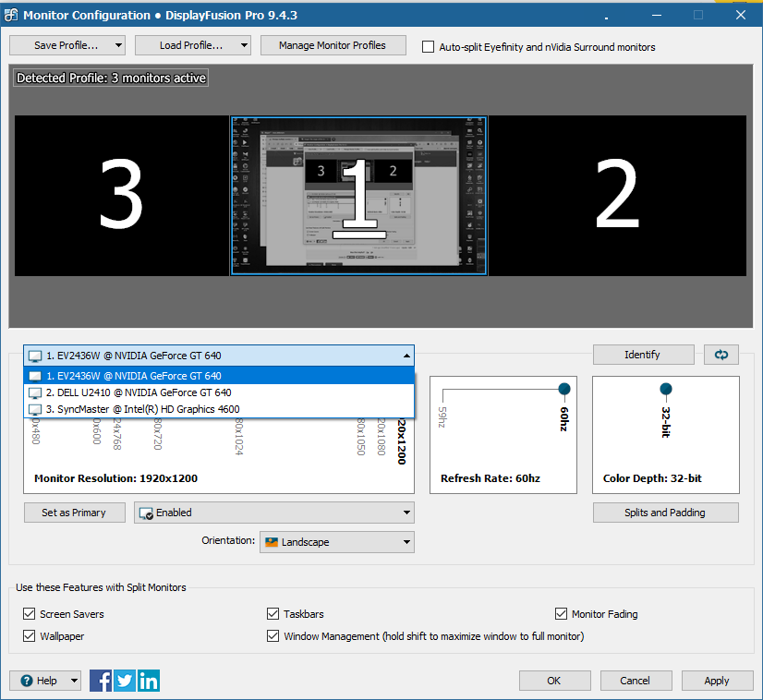
Task: Toggle the Monitor Fading checkbox
Action: point(562,614)
